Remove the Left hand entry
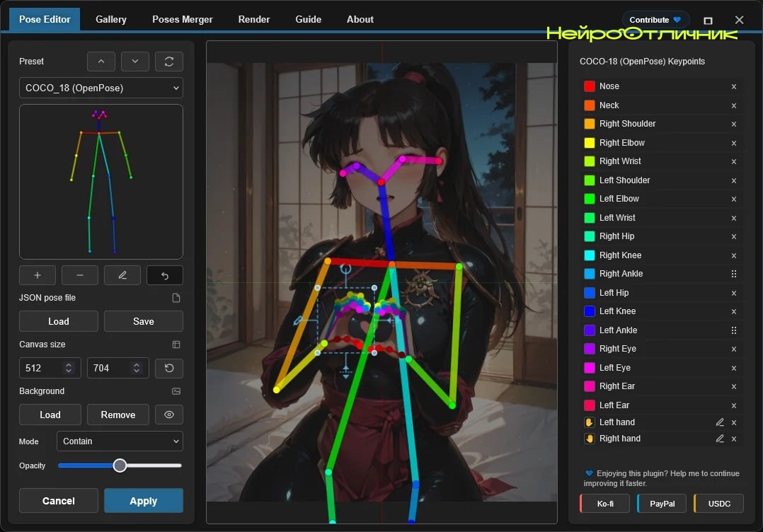The image size is (763, 532). click(734, 422)
